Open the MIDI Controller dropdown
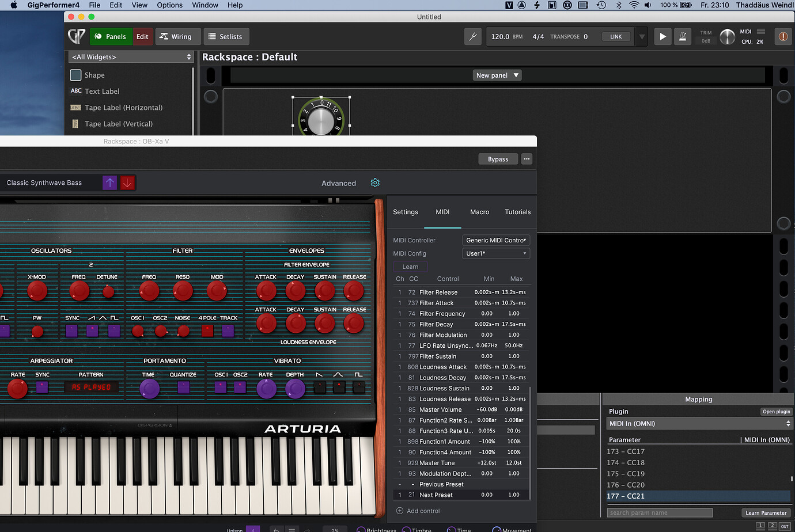The height and width of the screenshot is (532, 795). (x=496, y=240)
